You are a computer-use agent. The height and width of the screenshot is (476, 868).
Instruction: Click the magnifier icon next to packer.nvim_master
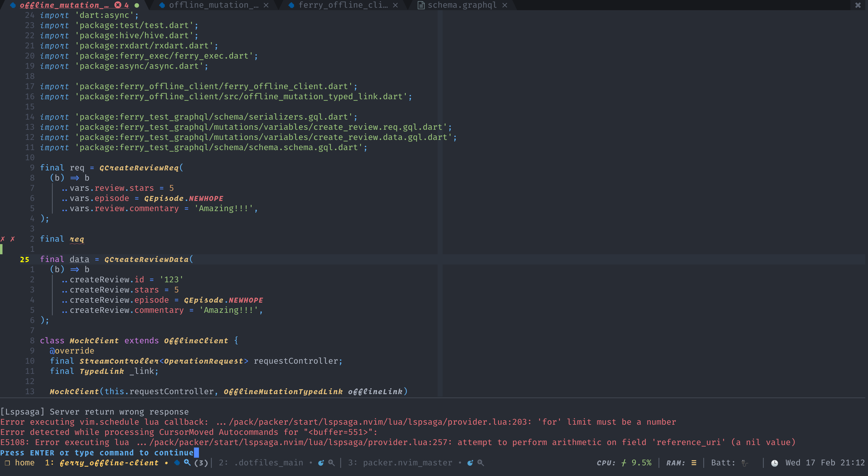coord(481,463)
